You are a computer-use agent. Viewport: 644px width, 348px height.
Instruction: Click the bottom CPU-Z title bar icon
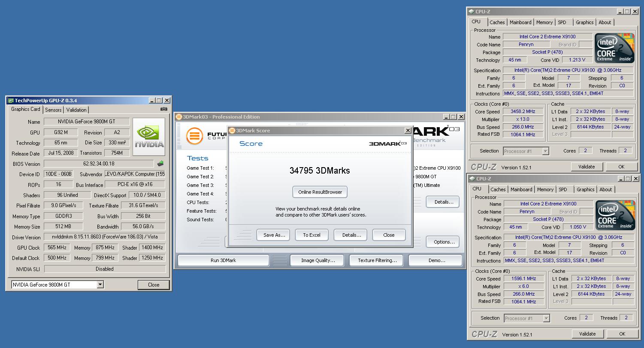[x=472, y=179]
